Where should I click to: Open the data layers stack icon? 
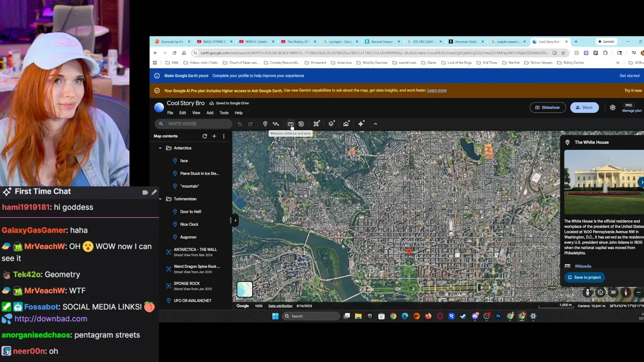pos(331,124)
